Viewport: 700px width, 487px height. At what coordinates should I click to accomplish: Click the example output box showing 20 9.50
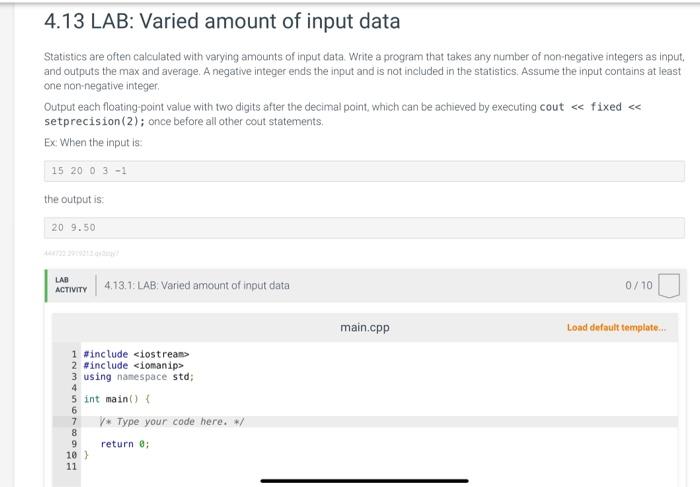(x=364, y=228)
